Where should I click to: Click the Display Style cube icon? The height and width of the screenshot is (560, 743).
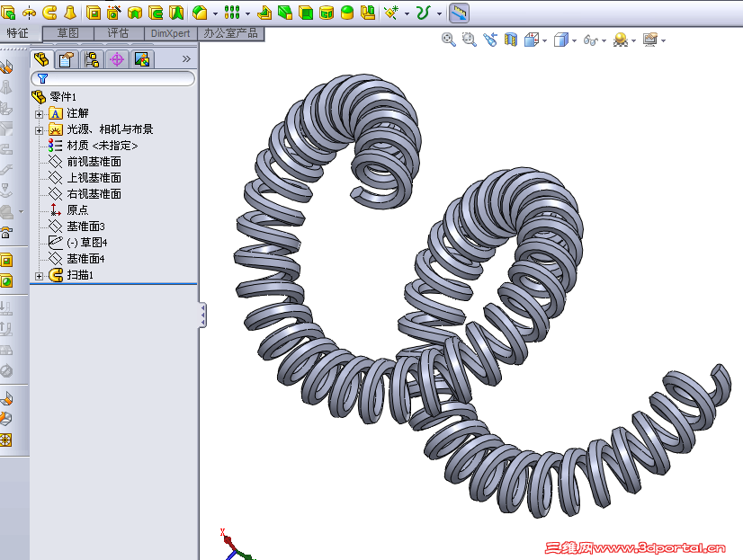point(561,40)
